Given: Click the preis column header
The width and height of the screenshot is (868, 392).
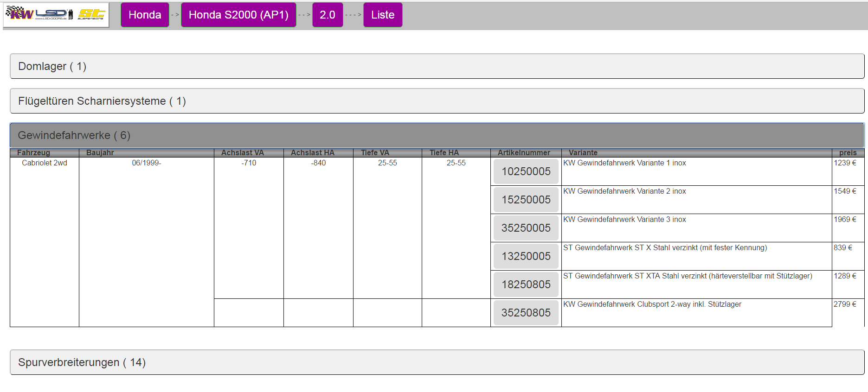Looking at the screenshot, I should click(x=848, y=152).
